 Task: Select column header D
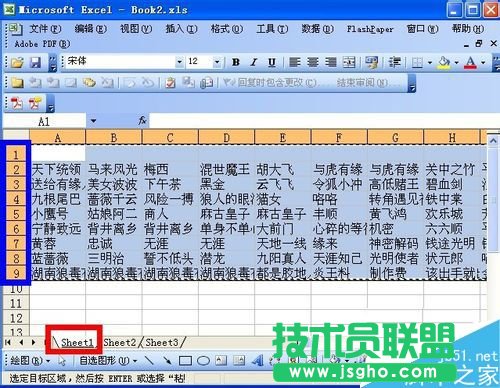(x=227, y=138)
